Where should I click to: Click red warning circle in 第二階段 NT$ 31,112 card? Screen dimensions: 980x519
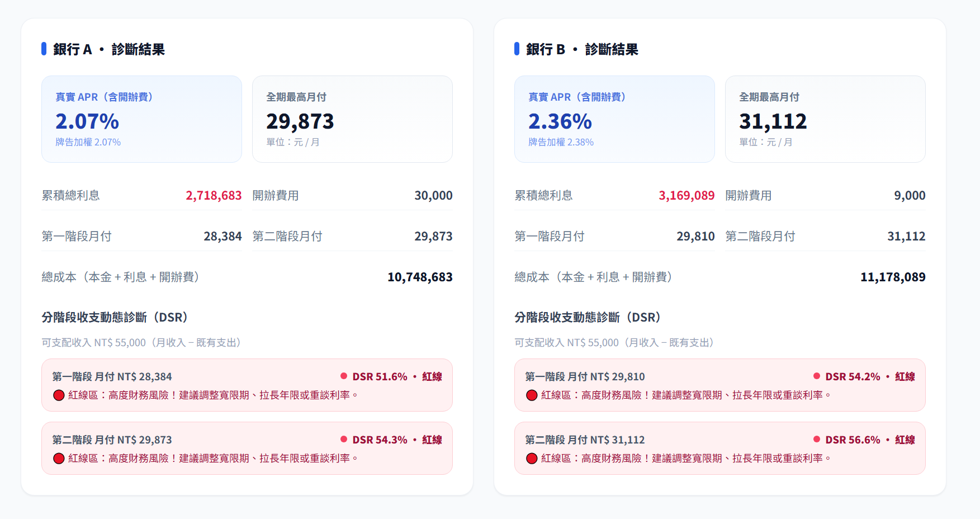532,459
